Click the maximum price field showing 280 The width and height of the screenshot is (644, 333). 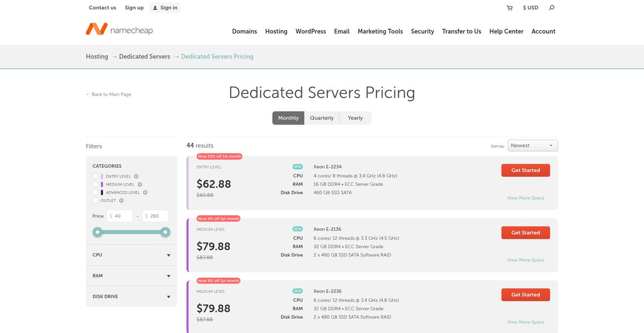coord(155,216)
